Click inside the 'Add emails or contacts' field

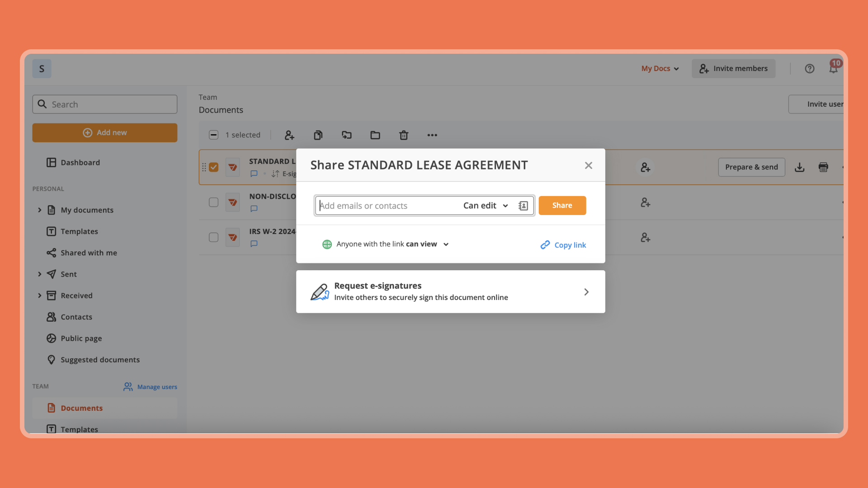point(384,205)
